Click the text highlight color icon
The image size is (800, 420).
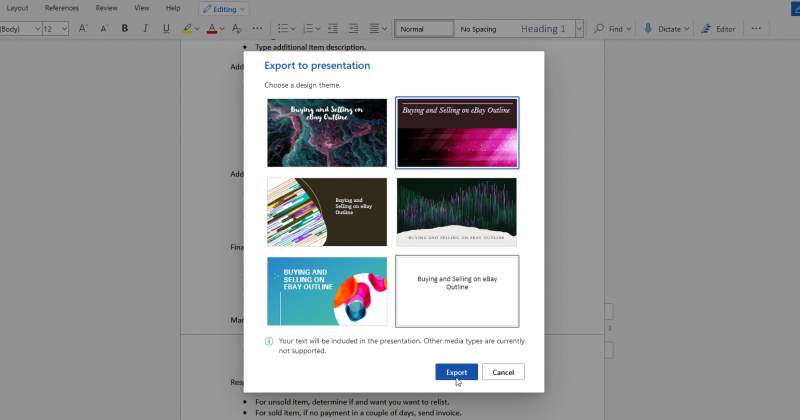point(188,29)
